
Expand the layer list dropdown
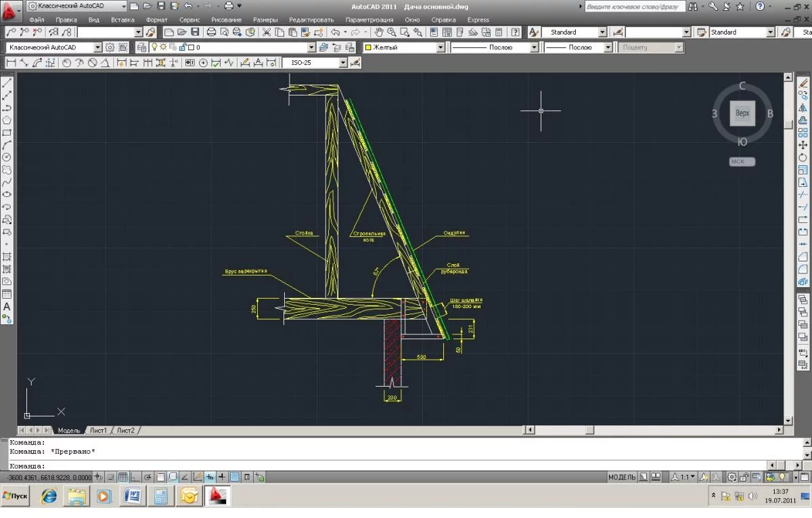311,47
